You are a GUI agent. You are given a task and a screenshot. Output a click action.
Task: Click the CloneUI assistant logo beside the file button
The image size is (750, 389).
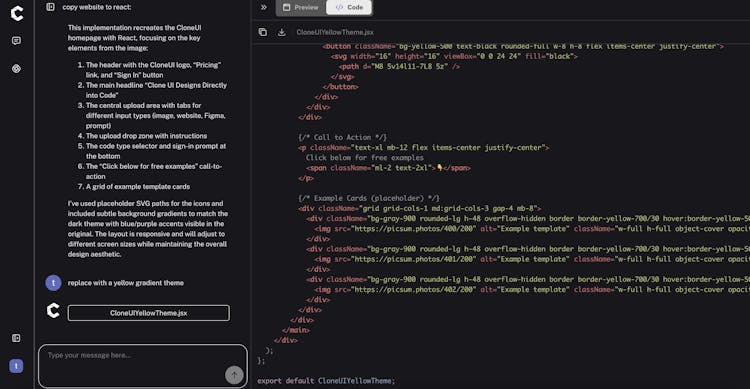[x=53, y=311]
